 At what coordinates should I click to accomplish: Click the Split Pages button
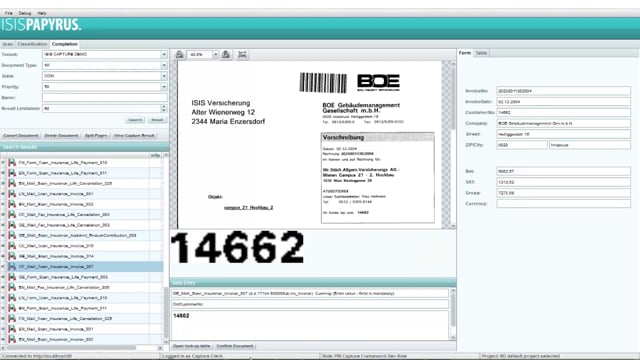tap(96, 136)
